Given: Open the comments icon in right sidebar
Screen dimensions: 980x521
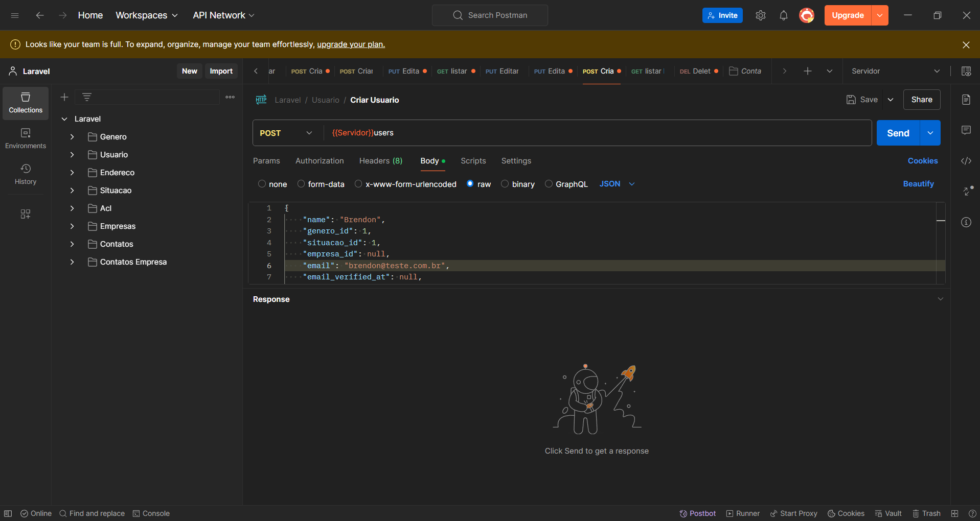Looking at the screenshot, I should click(966, 130).
